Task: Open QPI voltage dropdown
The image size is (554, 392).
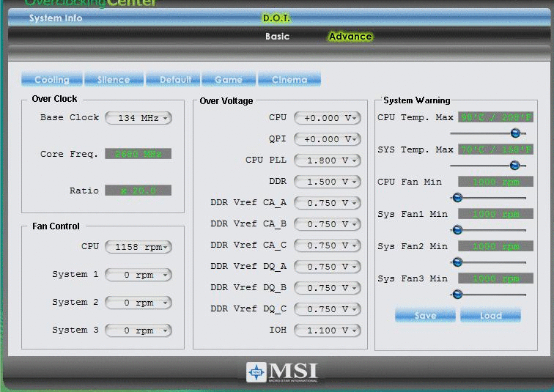Action: pos(328,139)
